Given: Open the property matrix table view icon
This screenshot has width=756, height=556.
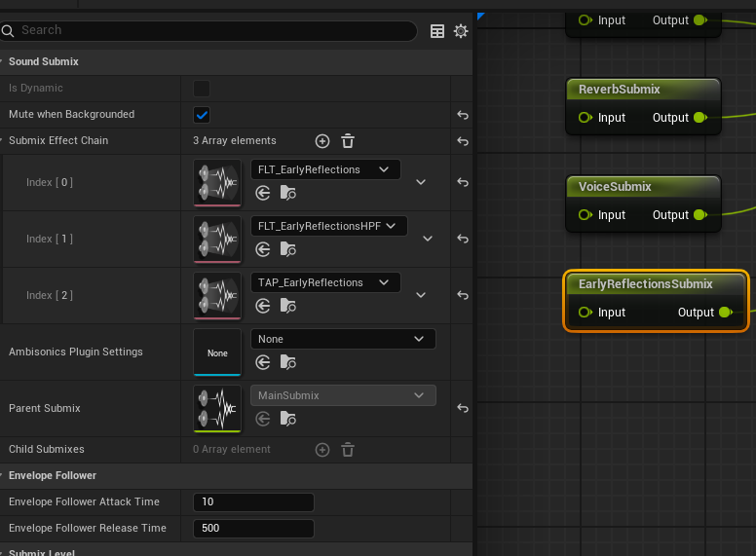Looking at the screenshot, I should (437, 31).
